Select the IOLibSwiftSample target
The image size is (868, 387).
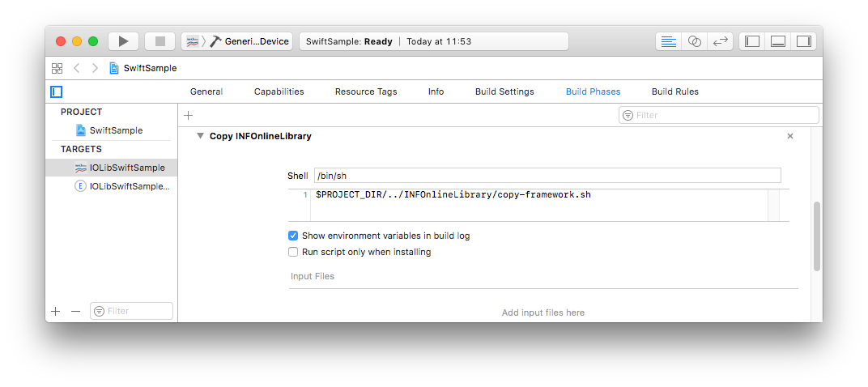tap(126, 168)
